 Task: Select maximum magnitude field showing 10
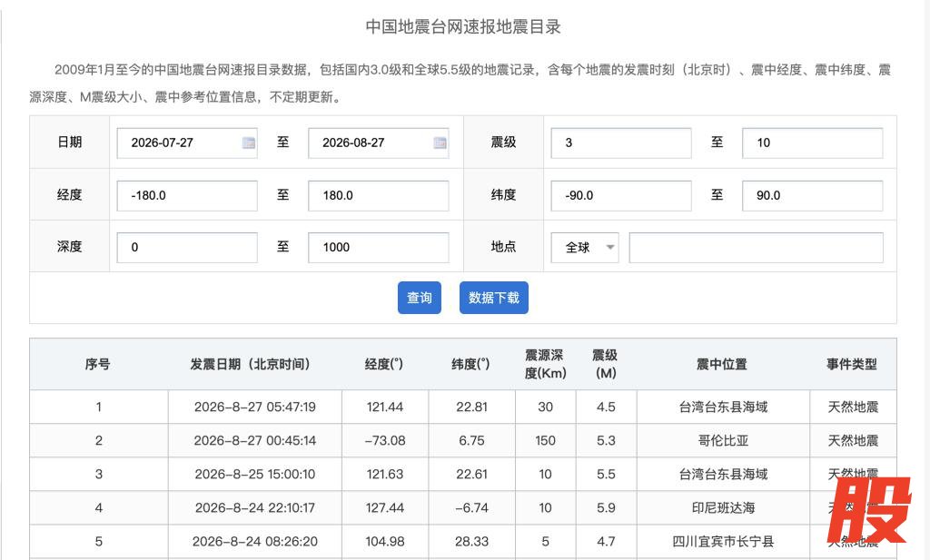pos(813,142)
